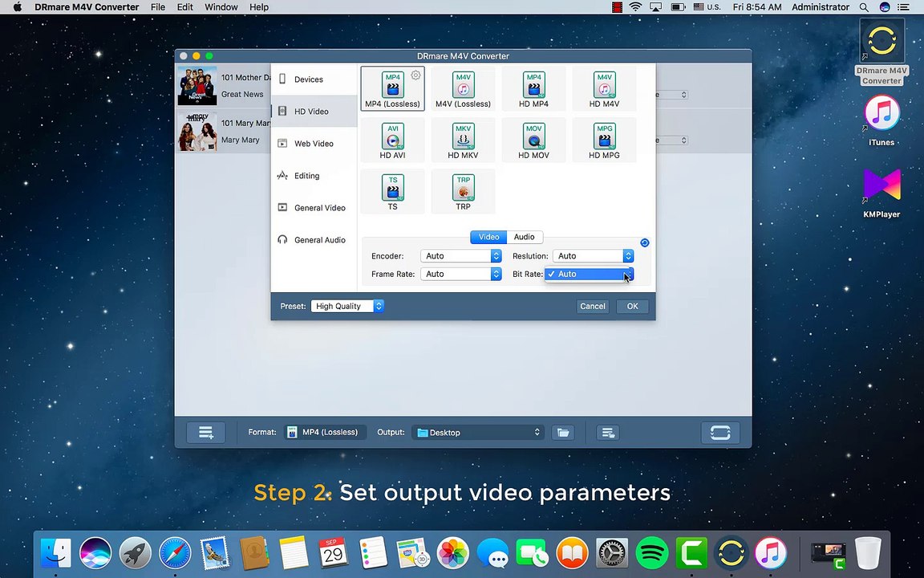The width and height of the screenshot is (924, 578).
Task: Open the converted history list icon
Action: pyautogui.click(x=607, y=433)
